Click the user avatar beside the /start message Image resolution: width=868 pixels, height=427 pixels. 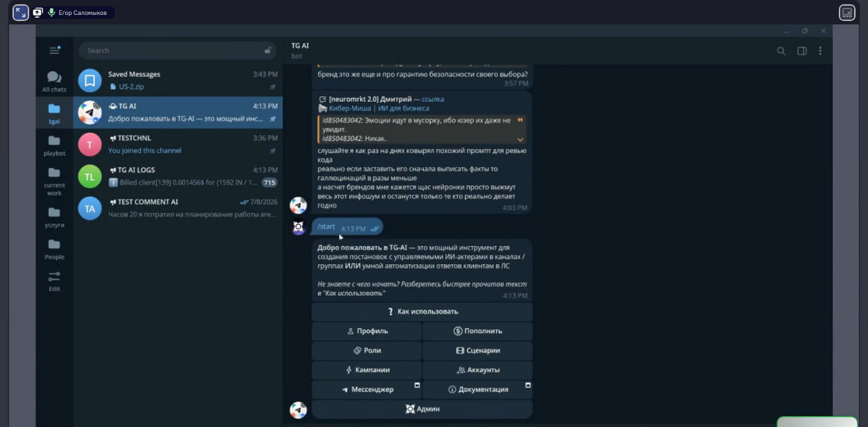[x=298, y=227]
